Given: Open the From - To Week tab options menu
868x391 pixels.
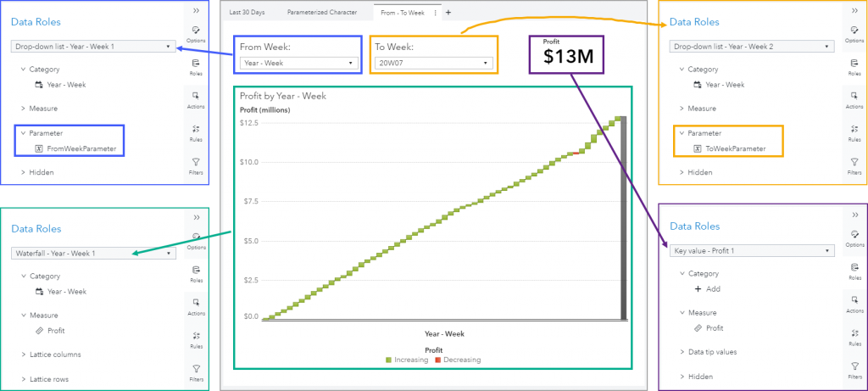Looking at the screenshot, I should 436,13.
